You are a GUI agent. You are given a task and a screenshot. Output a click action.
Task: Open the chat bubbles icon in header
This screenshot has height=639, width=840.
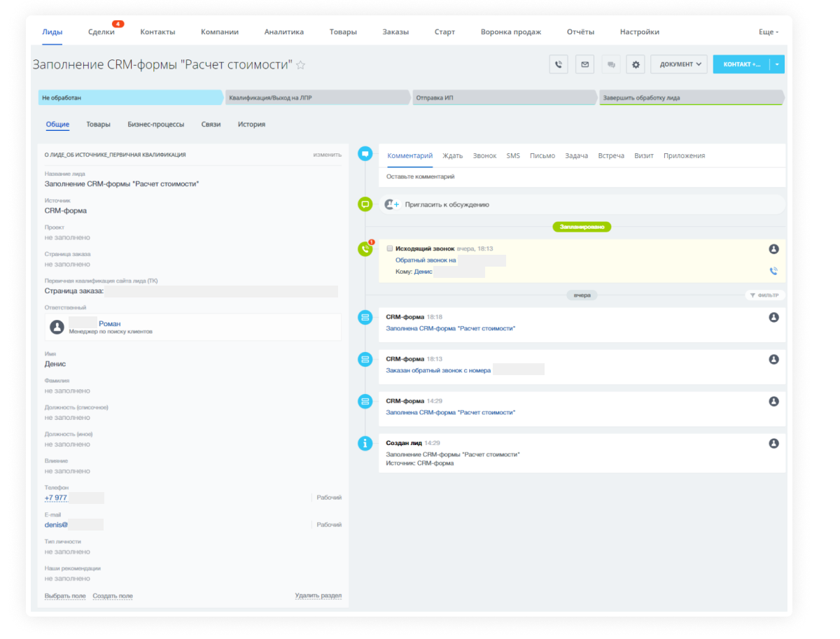coord(611,64)
